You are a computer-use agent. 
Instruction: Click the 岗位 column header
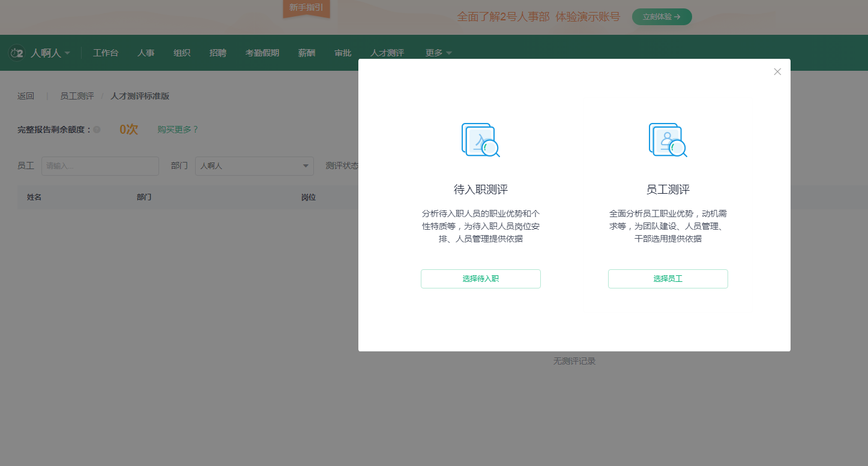tap(309, 197)
